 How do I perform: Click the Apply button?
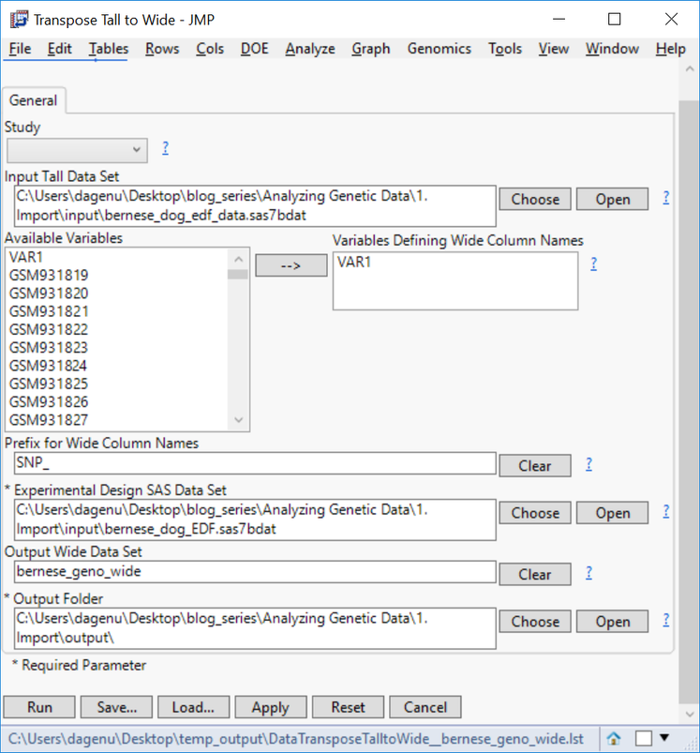pyautogui.click(x=271, y=707)
